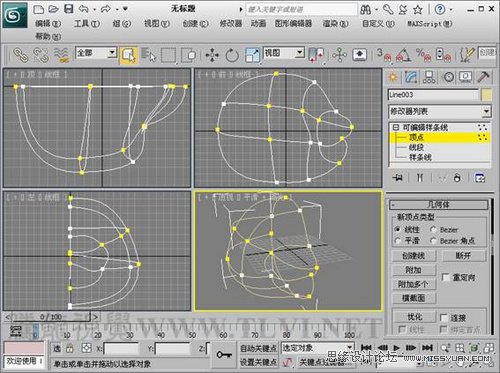Screen dimensions: 500x373
Task: Select the Bezier 角点 radio button
Action: click(433, 240)
